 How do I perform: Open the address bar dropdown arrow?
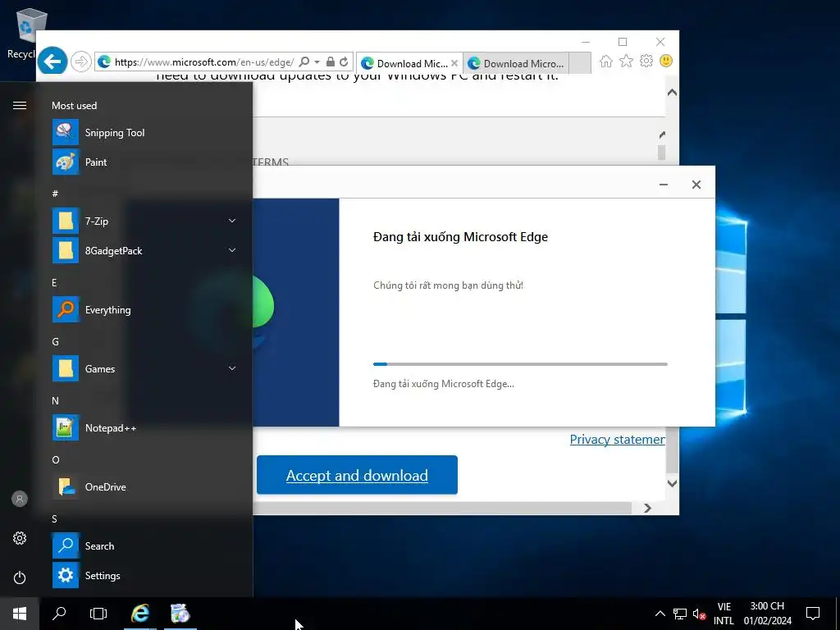317,62
